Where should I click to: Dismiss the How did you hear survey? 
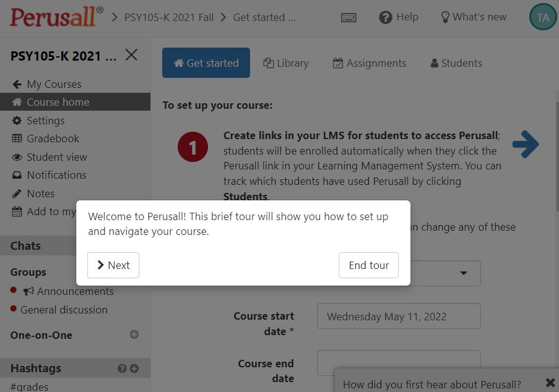(550, 383)
